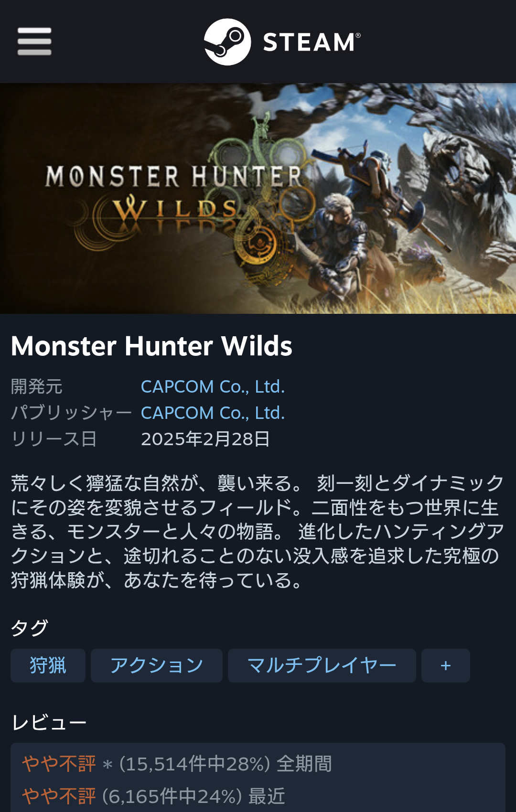This screenshot has height=812, width=516.
Task: Click the release date 2025年2月28日
Action: click(205, 439)
